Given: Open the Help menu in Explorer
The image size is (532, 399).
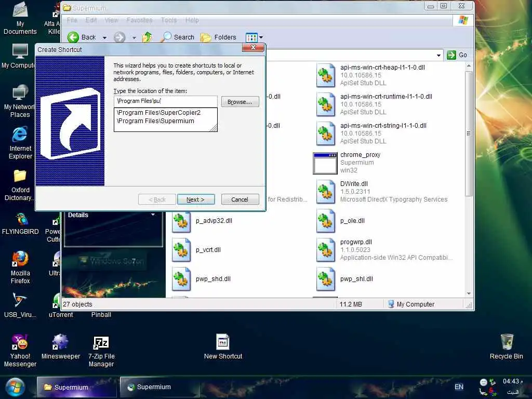Looking at the screenshot, I should tap(192, 20).
